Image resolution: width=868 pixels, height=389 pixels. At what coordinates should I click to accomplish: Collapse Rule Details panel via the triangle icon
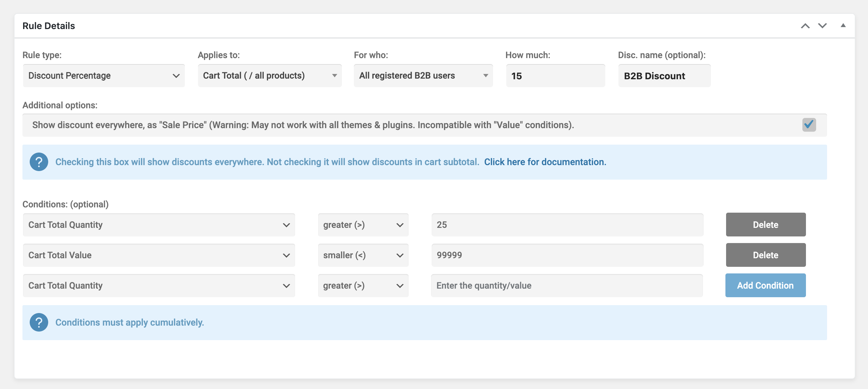pyautogui.click(x=843, y=25)
